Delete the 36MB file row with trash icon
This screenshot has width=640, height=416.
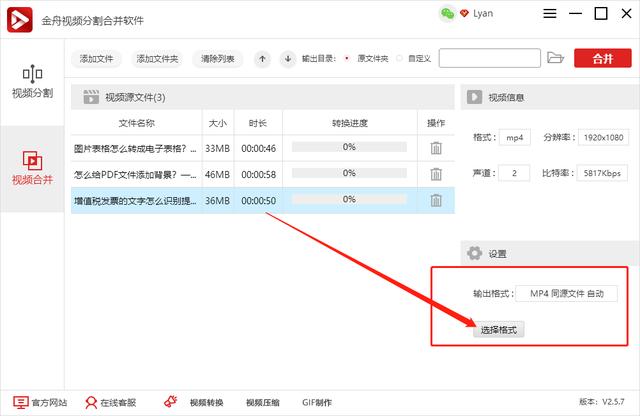point(436,200)
